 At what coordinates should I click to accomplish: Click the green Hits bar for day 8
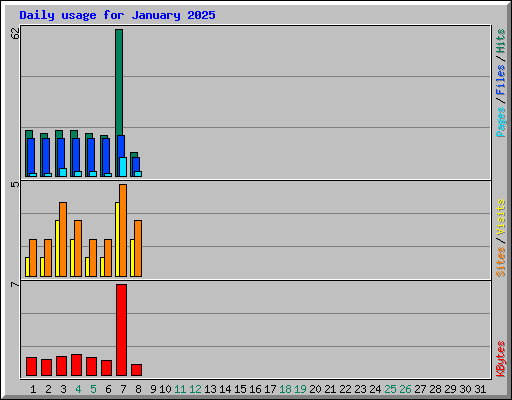[x=134, y=165]
